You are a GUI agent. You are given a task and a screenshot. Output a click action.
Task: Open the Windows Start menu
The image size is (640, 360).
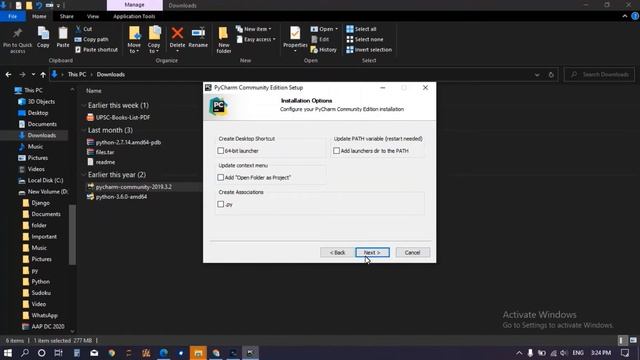click(x=8, y=353)
